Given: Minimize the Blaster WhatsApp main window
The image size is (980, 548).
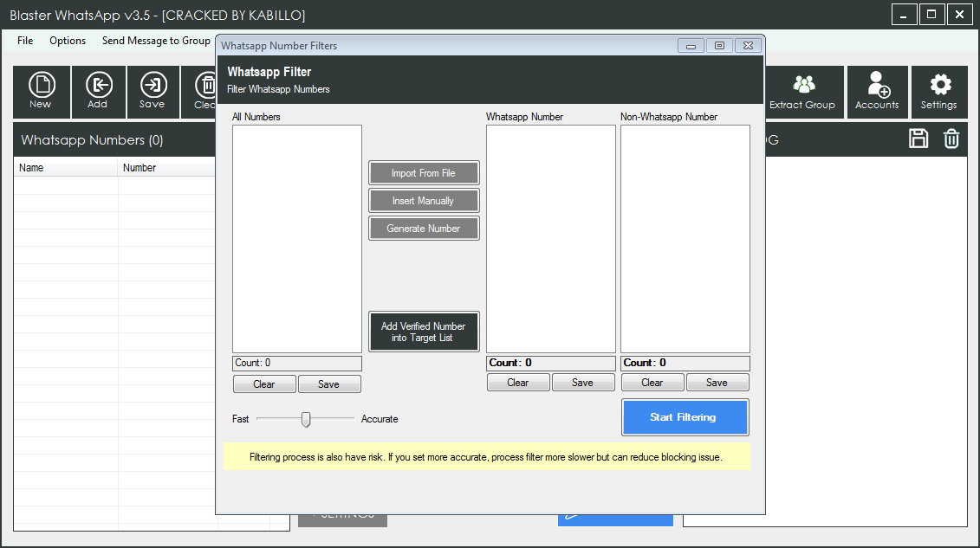Looking at the screenshot, I should click(904, 15).
